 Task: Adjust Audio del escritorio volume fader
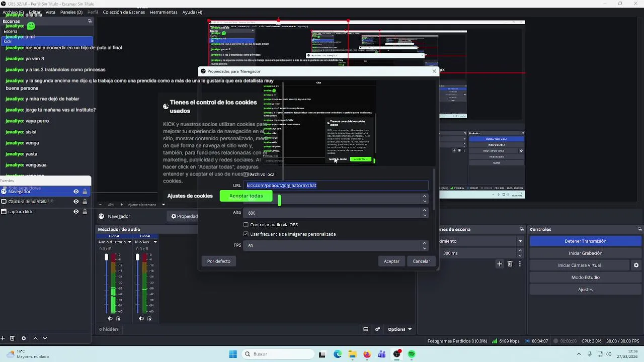(x=106, y=257)
